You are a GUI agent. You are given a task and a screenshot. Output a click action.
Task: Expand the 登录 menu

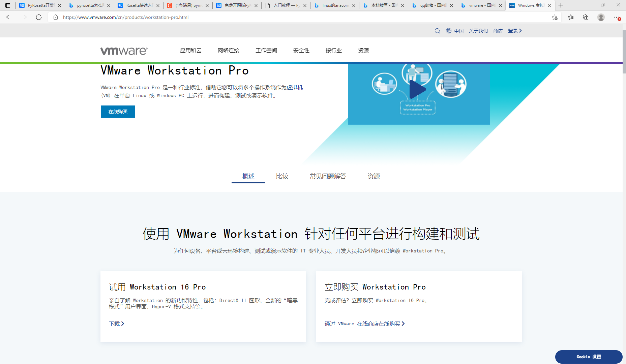tap(514, 31)
